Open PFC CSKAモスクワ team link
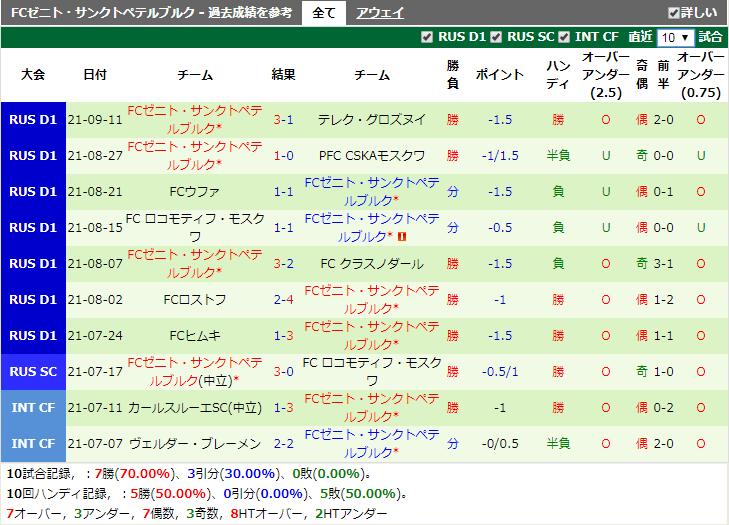Image resolution: width=729 pixels, height=525 pixels. (x=372, y=156)
